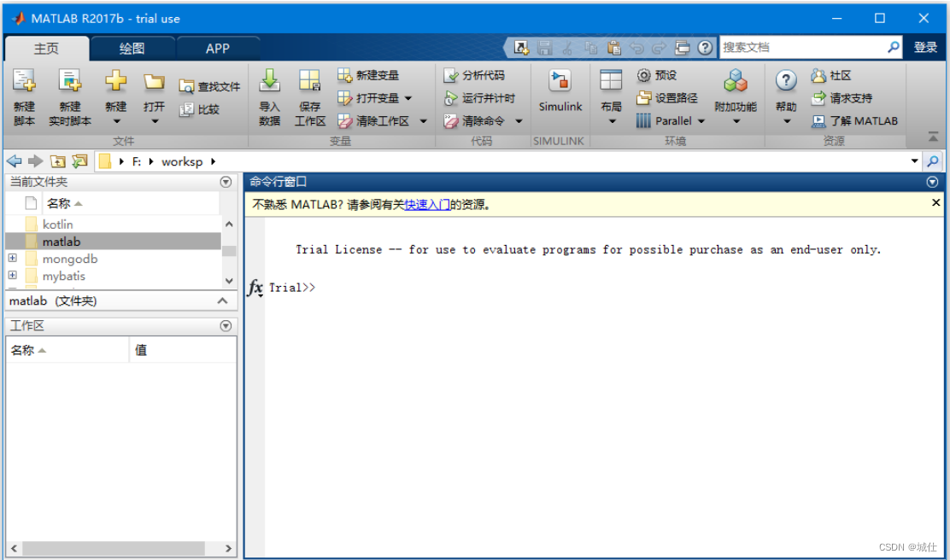Image resolution: width=950 pixels, height=560 pixels.
Task: Open 命令行窗口 panel actions menu
Action: point(932,182)
